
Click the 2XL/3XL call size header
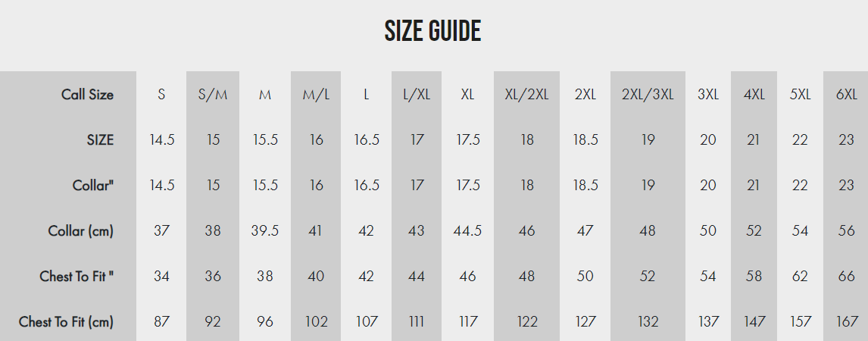point(648,95)
